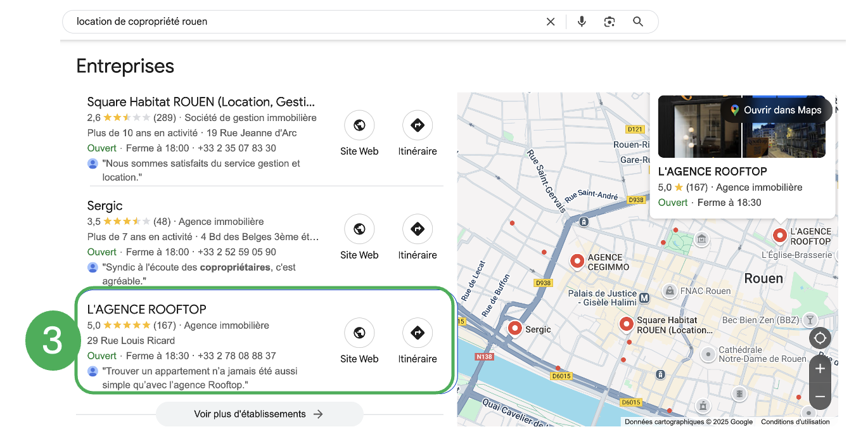Click address '29 Rue Louis Ricard'
This screenshot has width=868, height=441.
131,340
